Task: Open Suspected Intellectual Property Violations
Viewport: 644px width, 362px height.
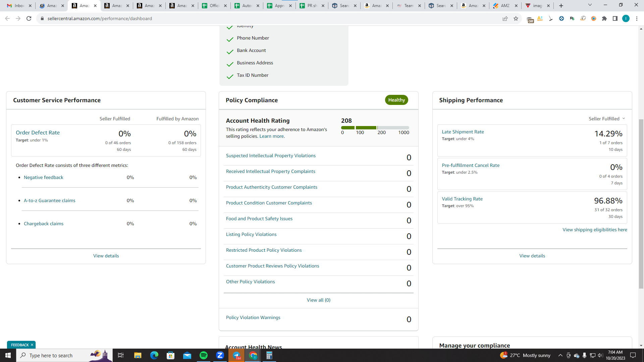Action: tap(271, 156)
